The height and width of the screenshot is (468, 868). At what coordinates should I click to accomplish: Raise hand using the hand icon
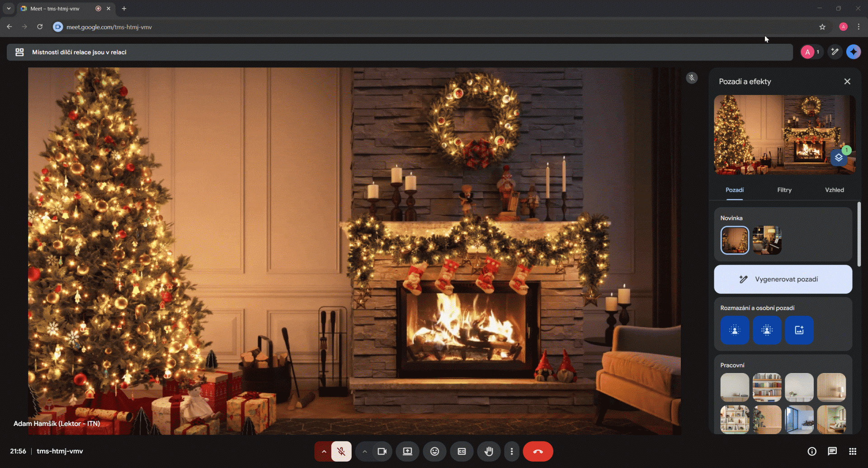489,451
